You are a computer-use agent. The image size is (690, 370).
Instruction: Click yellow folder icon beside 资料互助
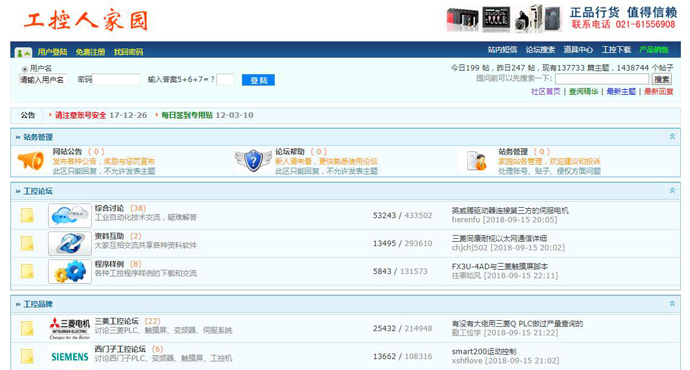pyautogui.click(x=27, y=243)
